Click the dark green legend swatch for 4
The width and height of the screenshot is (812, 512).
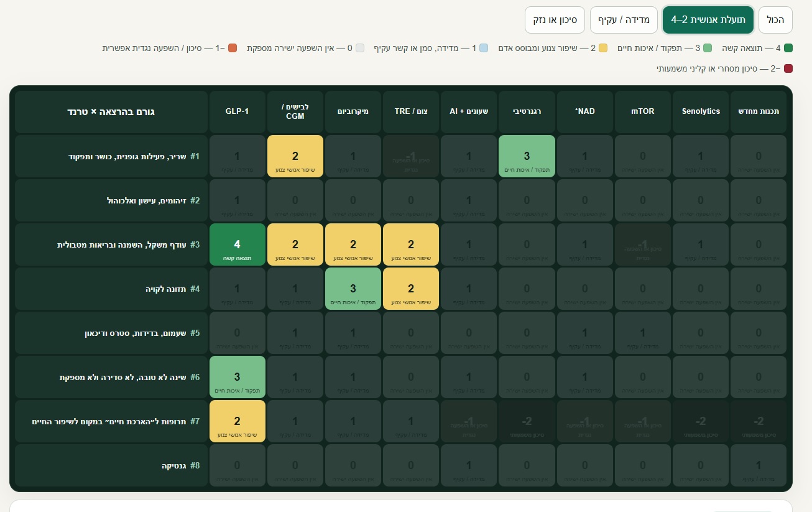(x=788, y=48)
